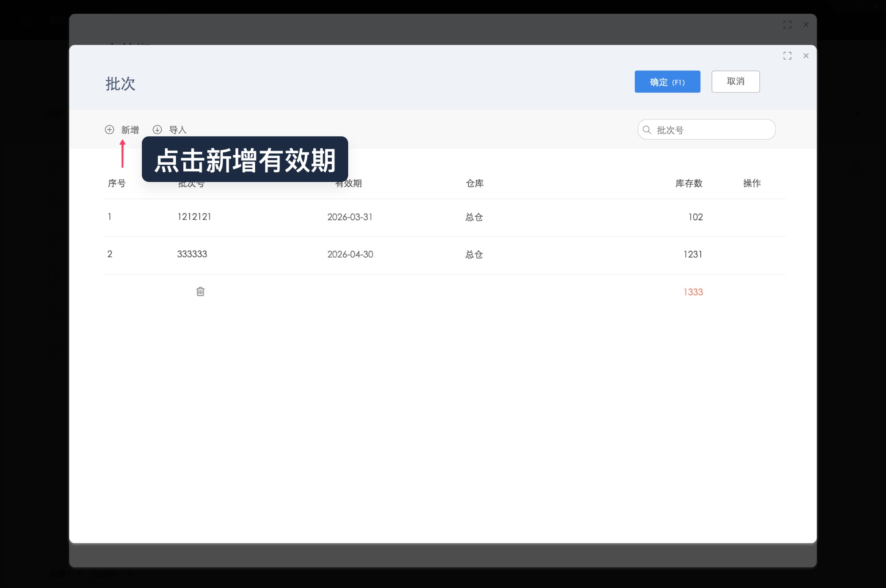
Task: Click the magnifier icon in the search box
Action: 646,129
